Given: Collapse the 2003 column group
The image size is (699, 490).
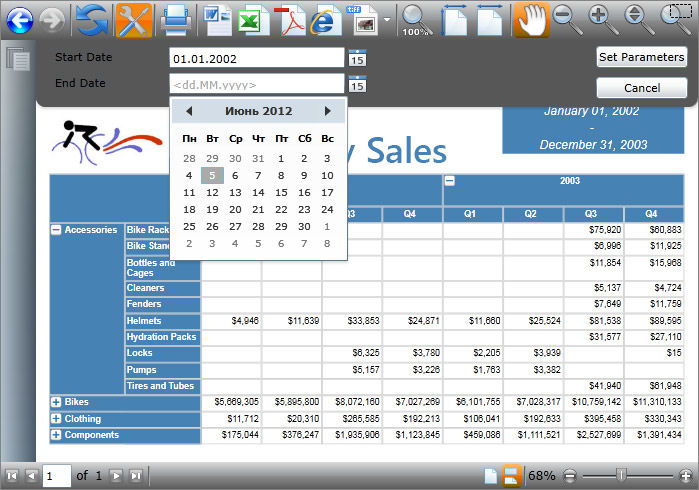Looking at the screenshot, I should click(x=450, y=181).
